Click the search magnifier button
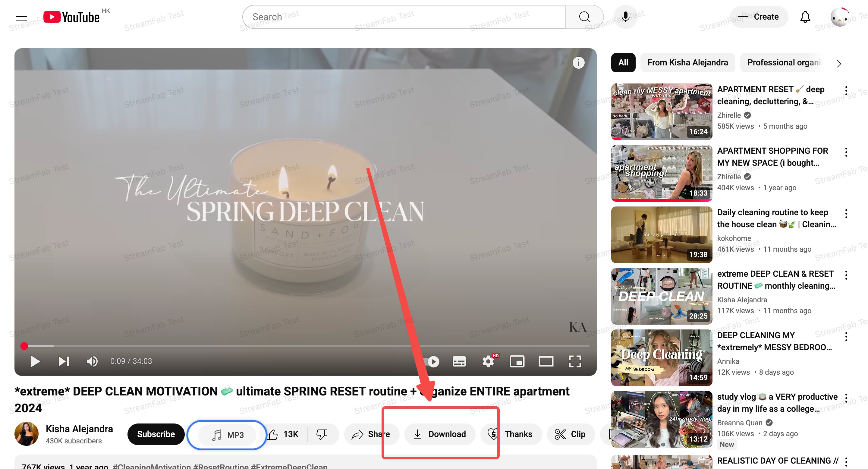Viewport: 868px width, 469px height. coord(584,17)
